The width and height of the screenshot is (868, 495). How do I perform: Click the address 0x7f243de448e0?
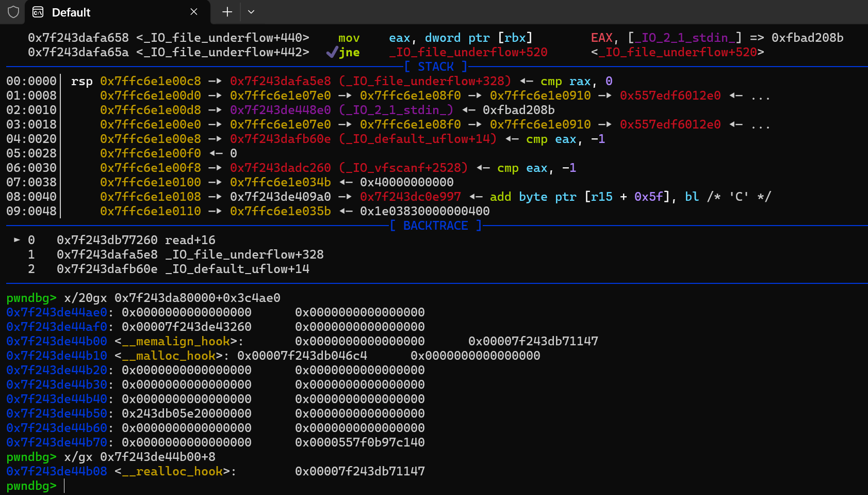click(281, 110)
